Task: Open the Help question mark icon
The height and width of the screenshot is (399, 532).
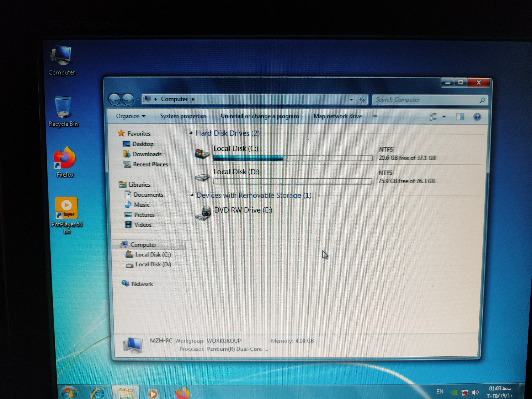Action: pos(477,117)
